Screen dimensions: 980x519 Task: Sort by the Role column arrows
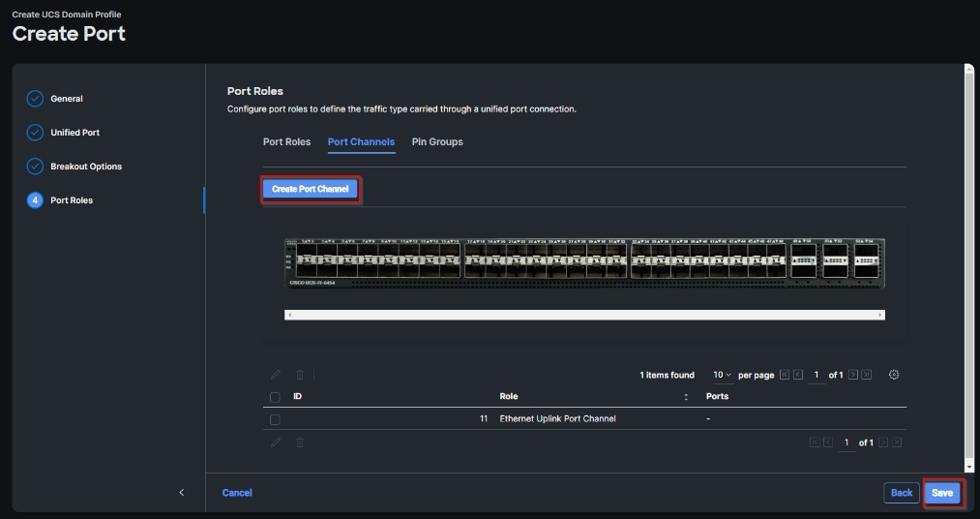tap(686, 397)
